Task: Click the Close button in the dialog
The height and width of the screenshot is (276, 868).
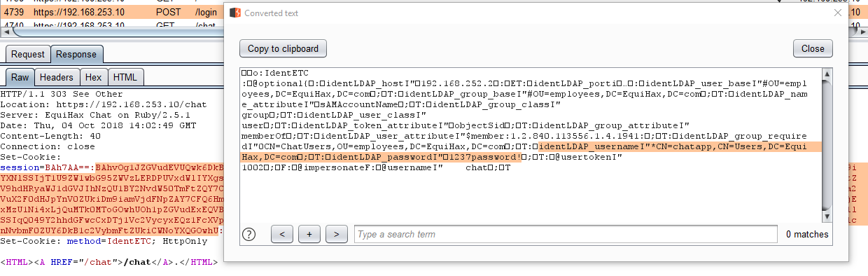Action: coord(813,48)
